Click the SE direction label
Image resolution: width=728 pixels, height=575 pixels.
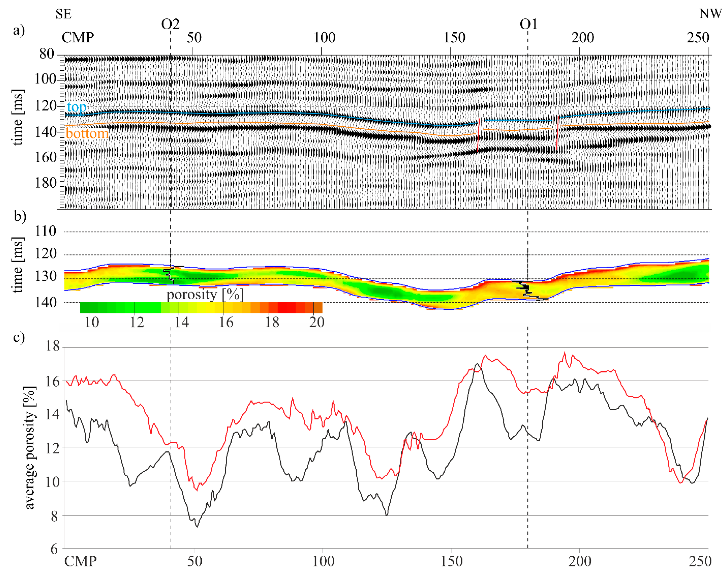click(63, 14)
